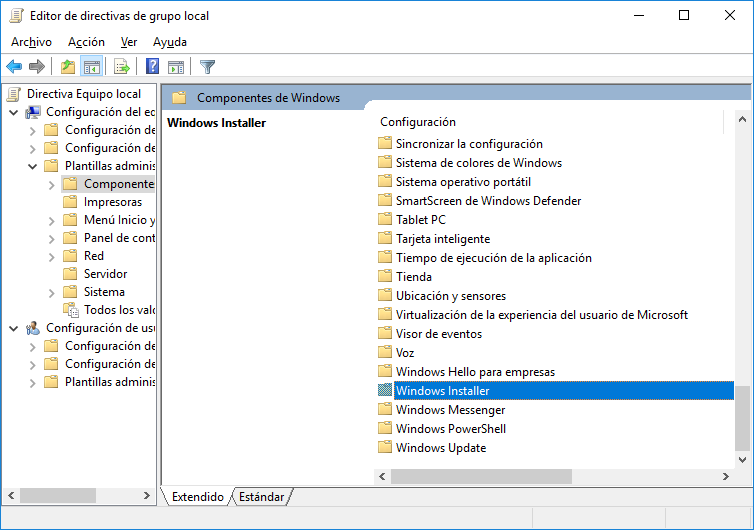
Task: Select the Windows Update folder in the list
Action: pyautogui.click(x=440, y=448)
